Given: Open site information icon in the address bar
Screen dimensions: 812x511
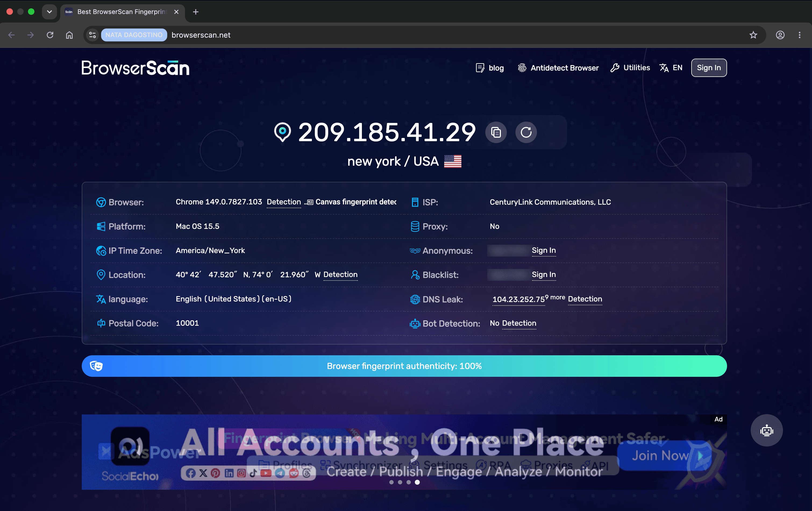Looking at the screenshot, I should pyautogui.click(x=92, y=35).
